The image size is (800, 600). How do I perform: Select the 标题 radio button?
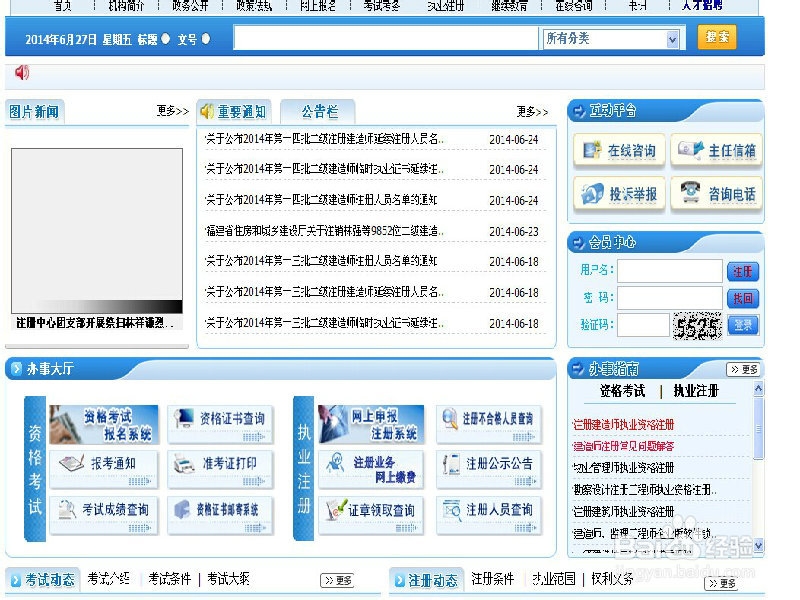(x=165, y=38)
